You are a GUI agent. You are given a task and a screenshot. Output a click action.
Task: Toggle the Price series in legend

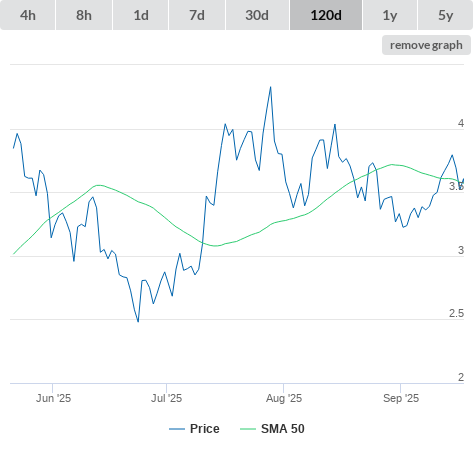click(x=194, y=429)
